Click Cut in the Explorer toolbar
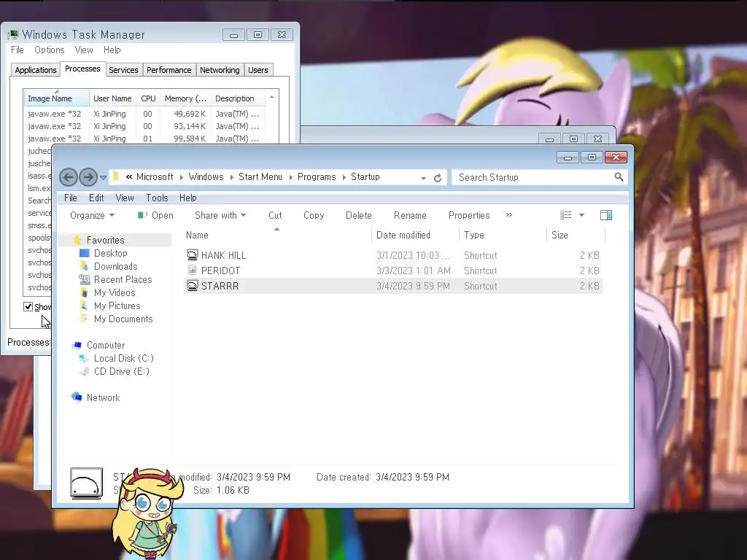Screen dimensions: 747x560 275,215
